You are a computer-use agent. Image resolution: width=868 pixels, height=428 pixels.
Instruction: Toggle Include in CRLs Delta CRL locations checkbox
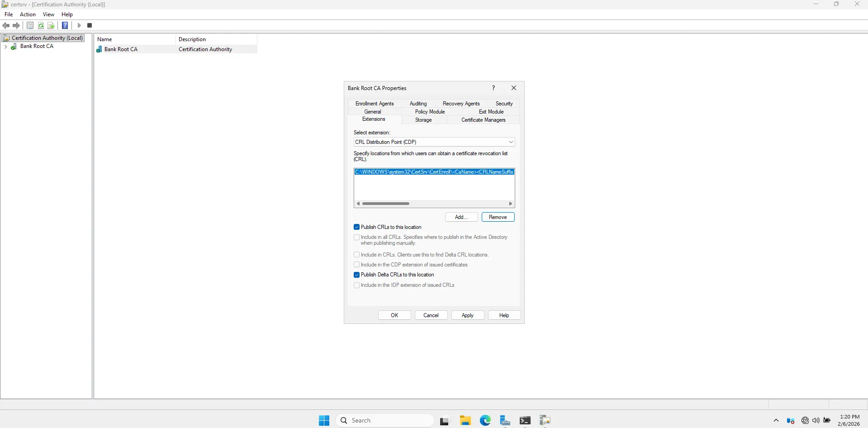click(x=357, y=255)
